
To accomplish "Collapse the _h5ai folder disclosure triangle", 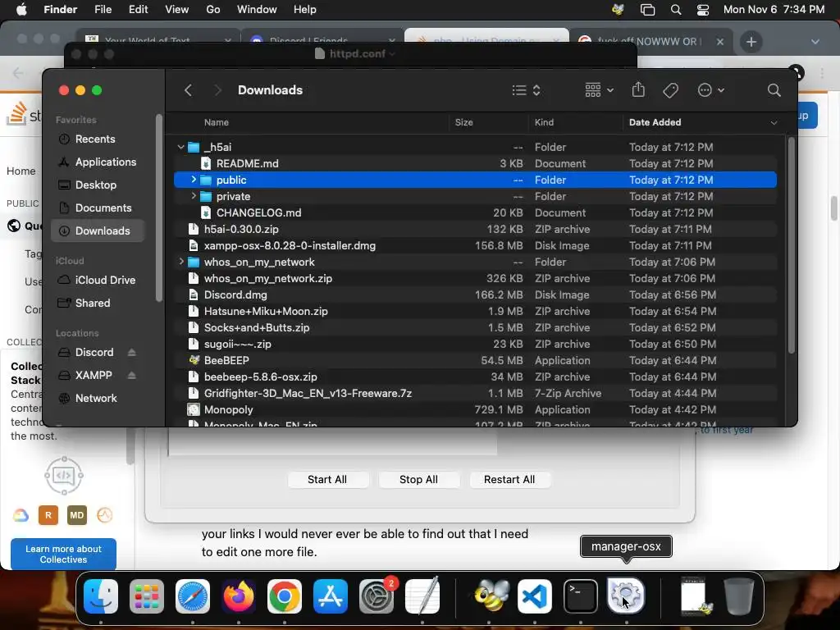I will point(180,147).
